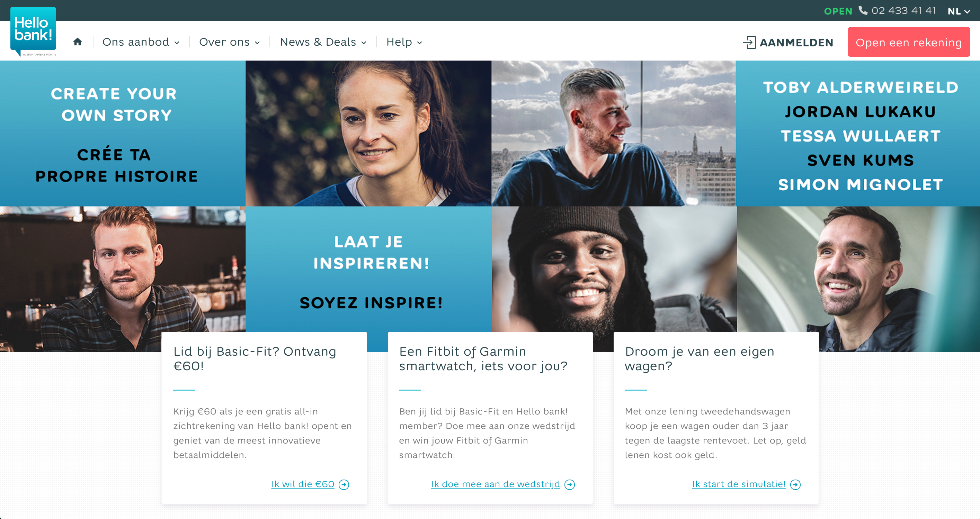Viewport: 980px width, 519px height.
Task: Click the 'Create your own story' banner tile
Action: [123, 134]
